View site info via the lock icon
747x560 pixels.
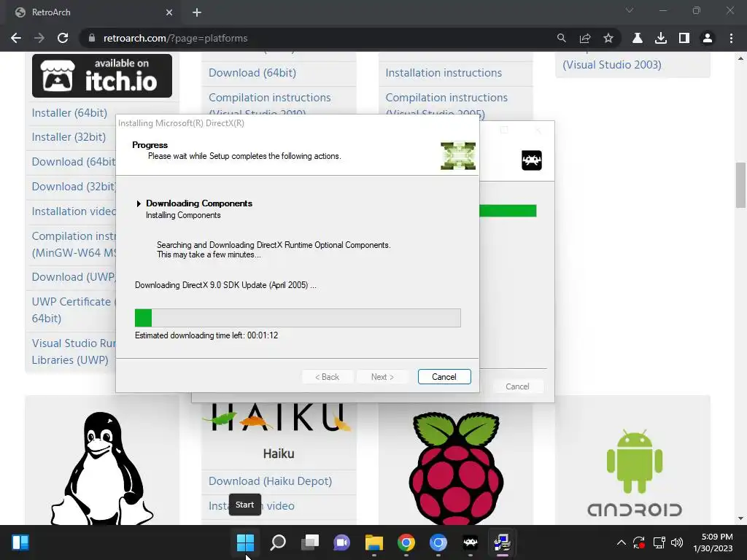click(92, 38)
